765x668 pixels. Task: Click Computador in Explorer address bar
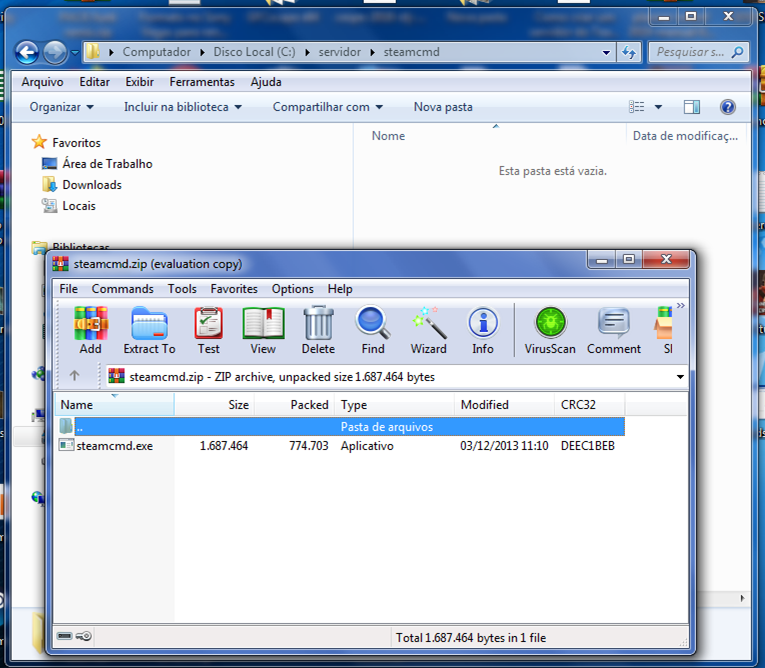click(x=157, y=52)
